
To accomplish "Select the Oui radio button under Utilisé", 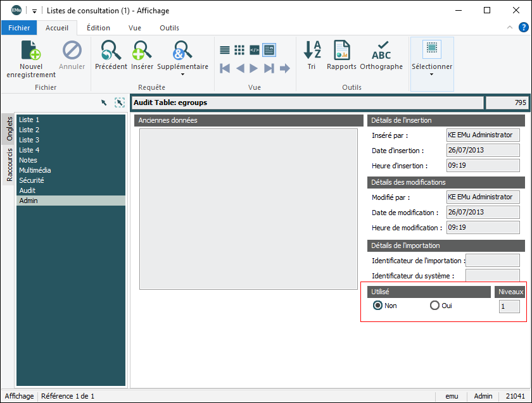I will click(434, 306).
